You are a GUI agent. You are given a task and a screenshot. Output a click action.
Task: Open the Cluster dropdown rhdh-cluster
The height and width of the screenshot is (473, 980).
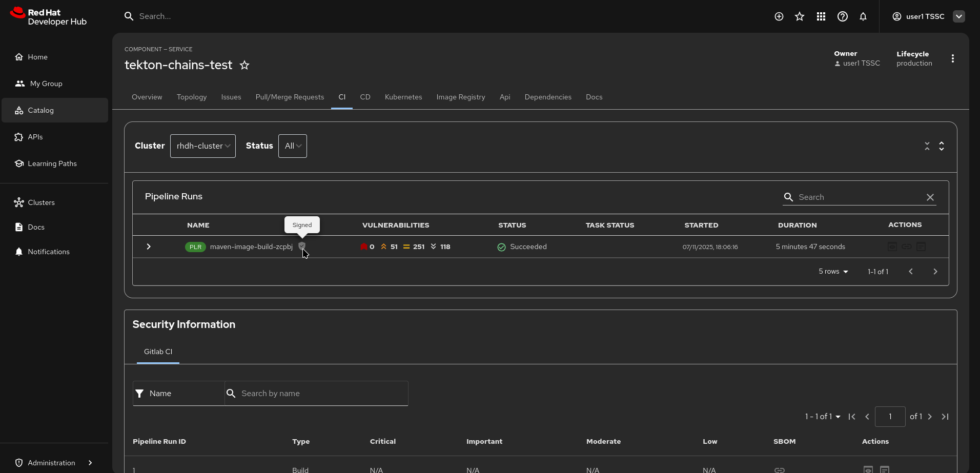pyautogui.click(x=203, y=146)
